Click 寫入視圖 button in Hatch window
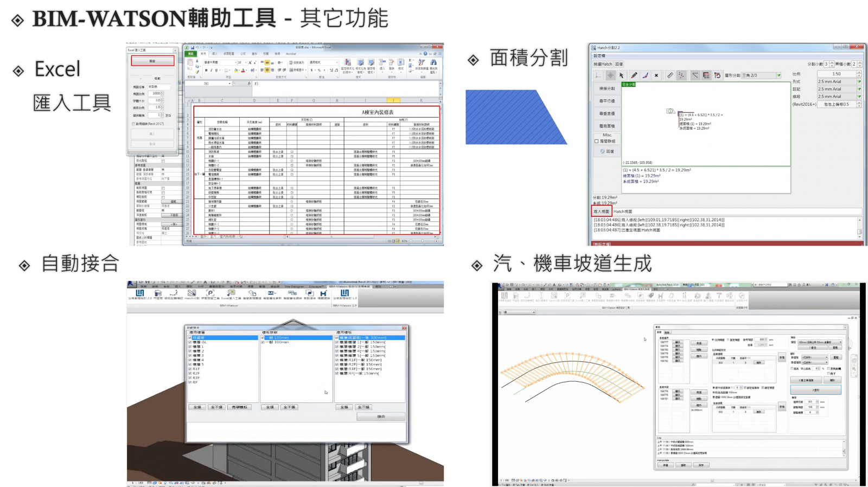 coord(601,212)
